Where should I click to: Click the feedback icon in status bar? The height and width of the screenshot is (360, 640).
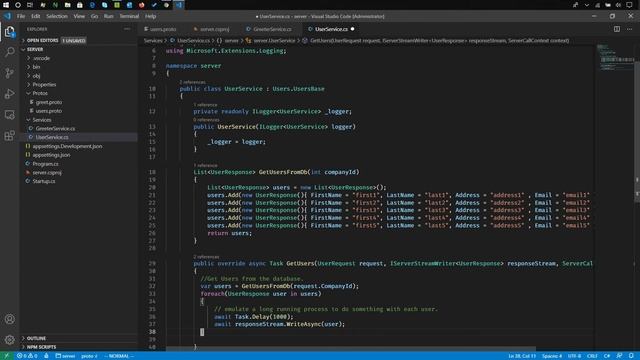click(x=619, y=356)
